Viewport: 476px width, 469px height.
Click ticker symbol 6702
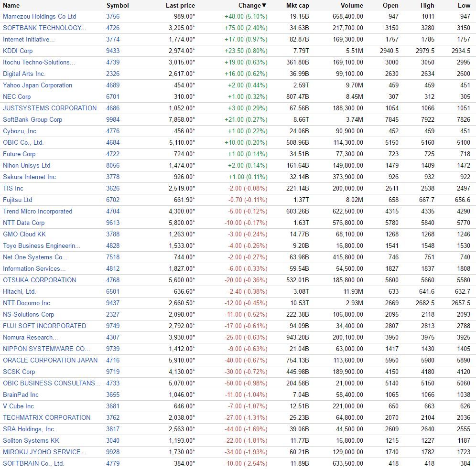[x=113, y=200]
